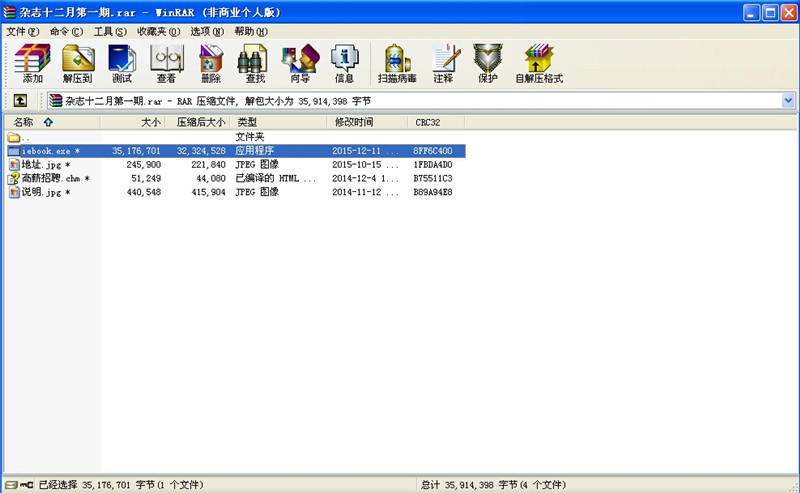800x493 pixels.
Task: Expand the archive path dropdown arrow
Action: [x=788, y=101]
